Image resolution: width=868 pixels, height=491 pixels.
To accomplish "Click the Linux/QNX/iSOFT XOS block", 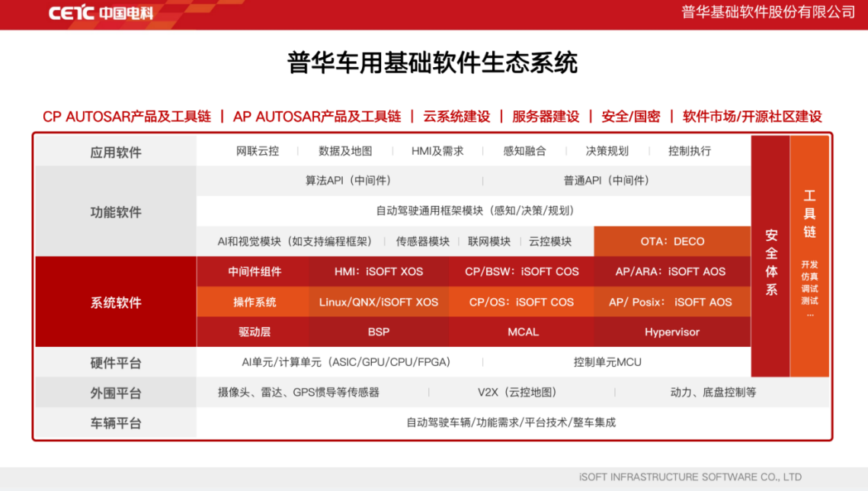I will [x=379, y=302].
